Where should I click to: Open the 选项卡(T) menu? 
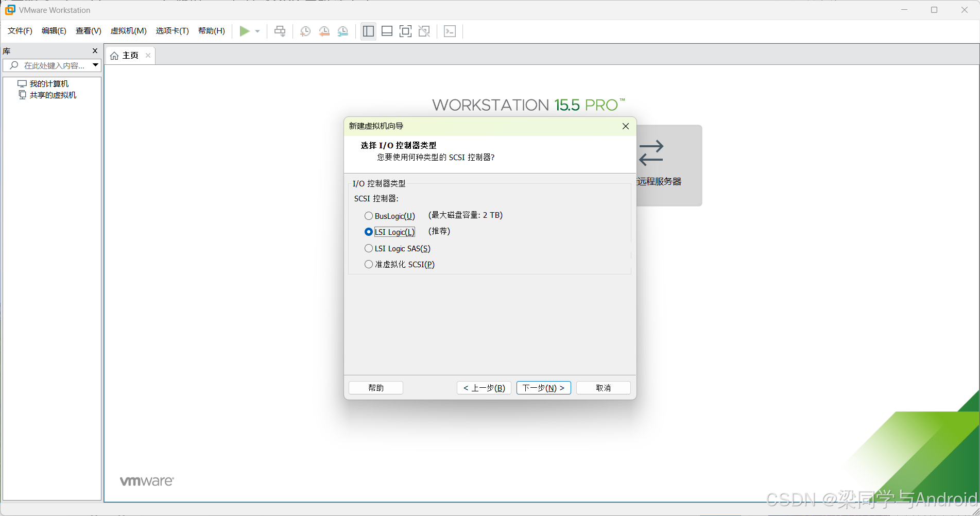[173, 31]
